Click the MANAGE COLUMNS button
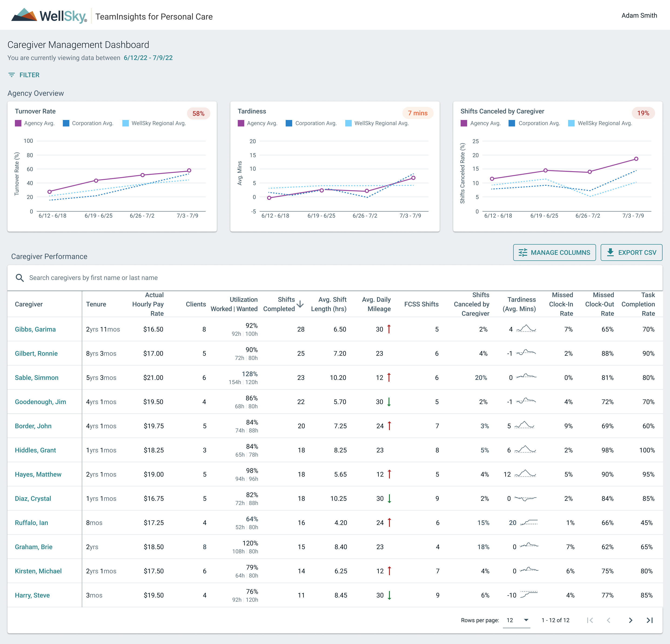 click(x=554, y=252)
